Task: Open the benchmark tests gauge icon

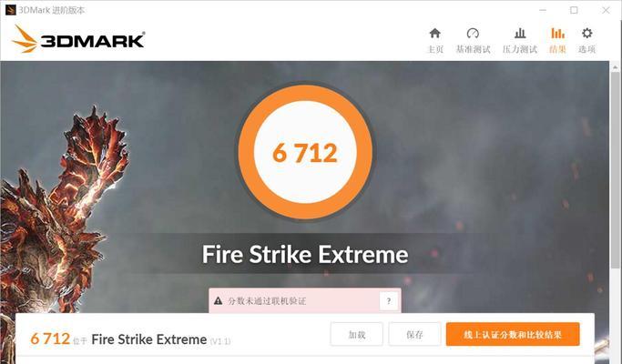Action: pos(473,34)
